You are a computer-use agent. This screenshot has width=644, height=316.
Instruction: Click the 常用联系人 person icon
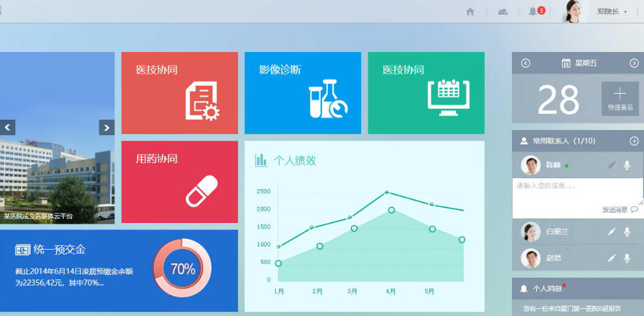524,141
